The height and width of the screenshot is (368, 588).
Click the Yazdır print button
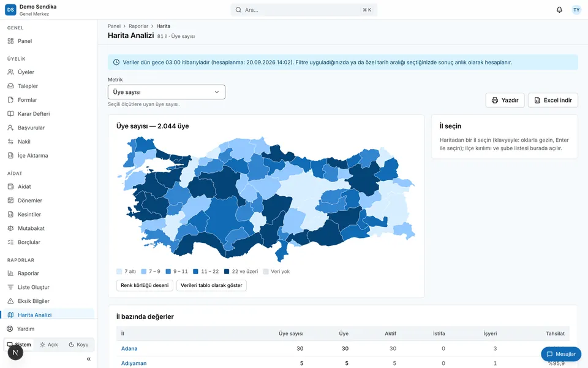(x=505, y=100)
